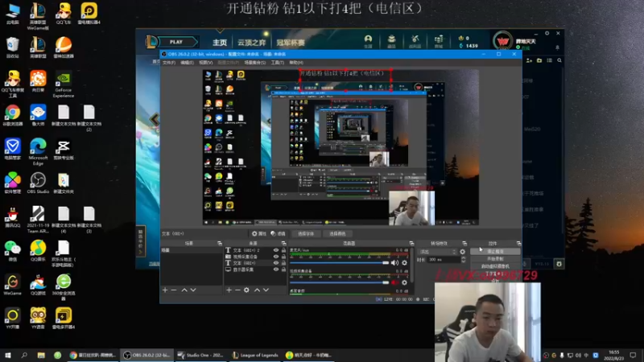Lock the 显示器采集 source
644x362 pixels.
tap(283, 269)
